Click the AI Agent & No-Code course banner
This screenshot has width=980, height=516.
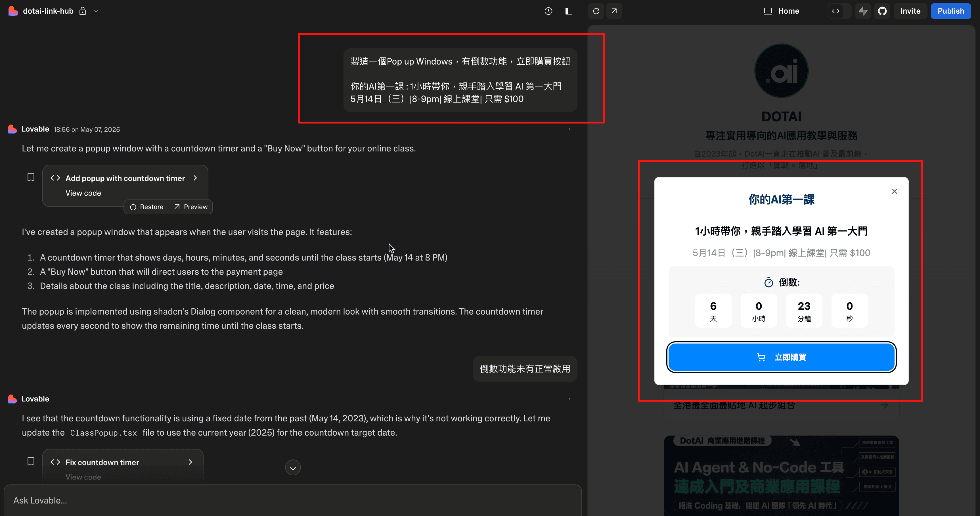(x=781, y=476)
